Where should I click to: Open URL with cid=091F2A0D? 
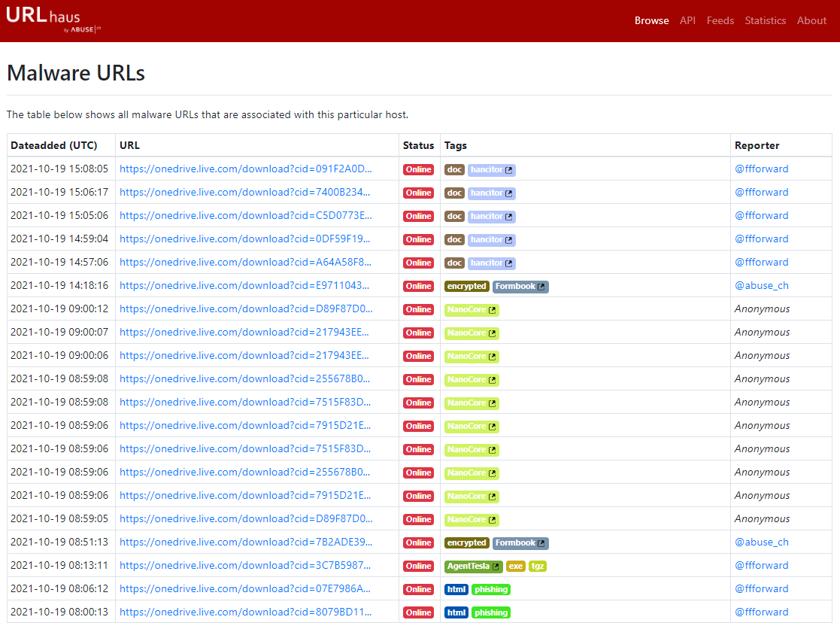pos(245,169)
